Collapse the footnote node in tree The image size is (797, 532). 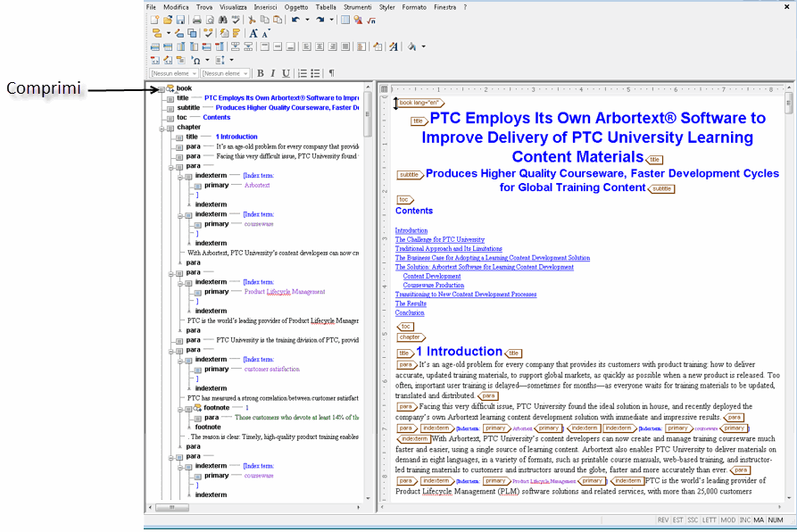pos(180,409)
